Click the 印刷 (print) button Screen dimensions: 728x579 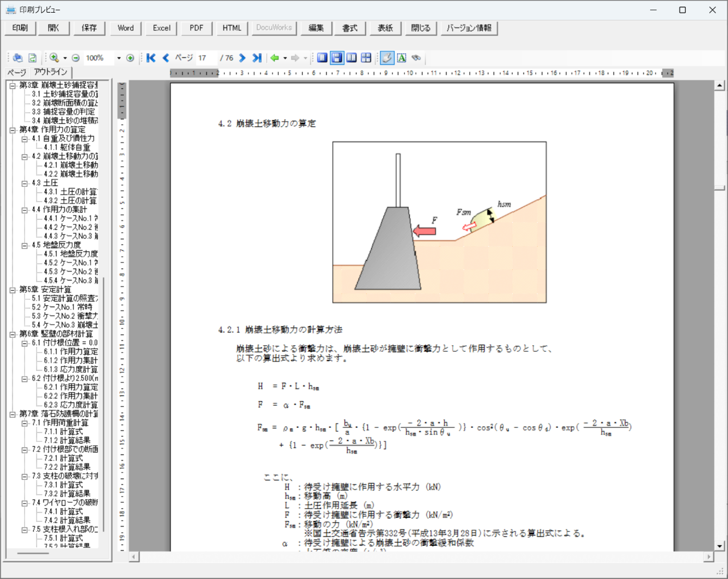click(20, 28)
